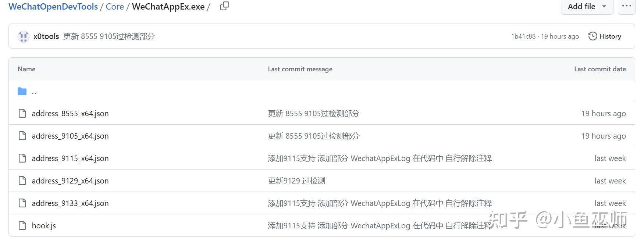Open commit message in address_8555_x64.json row

(x=313, y=114)
